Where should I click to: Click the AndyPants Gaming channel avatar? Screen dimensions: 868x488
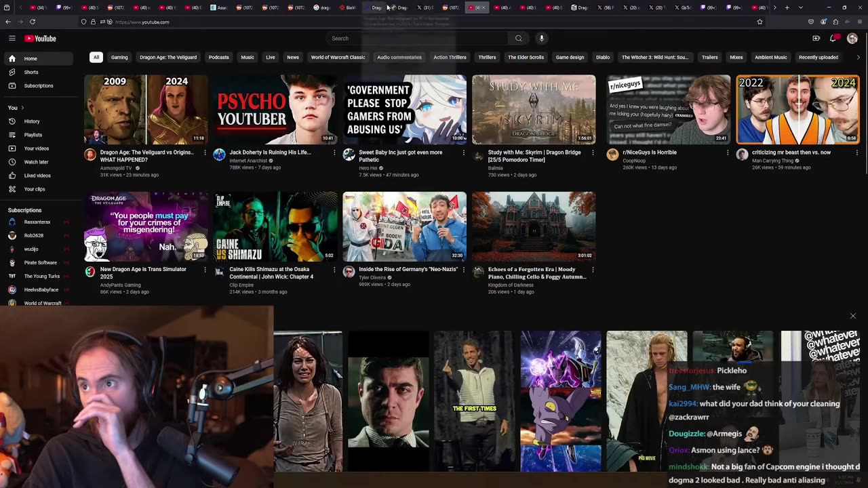click(x=90, y=272)
